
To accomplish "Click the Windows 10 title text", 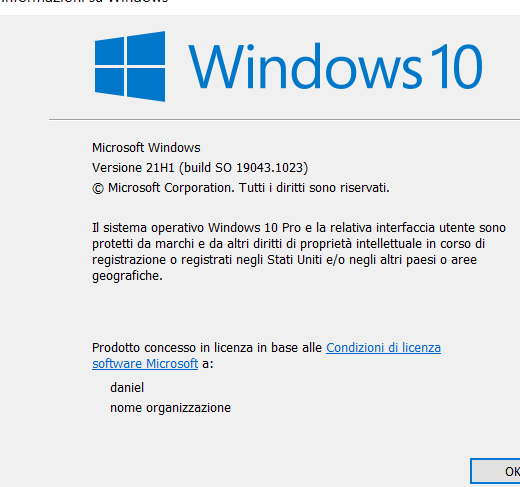I will (x=335, y=66).
